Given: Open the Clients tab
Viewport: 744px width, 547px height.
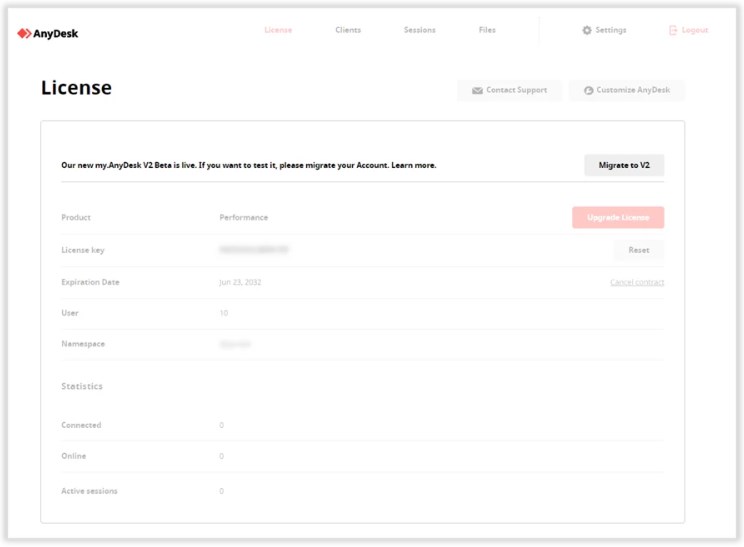Looking at the screenshot, I should coord(348,30).
